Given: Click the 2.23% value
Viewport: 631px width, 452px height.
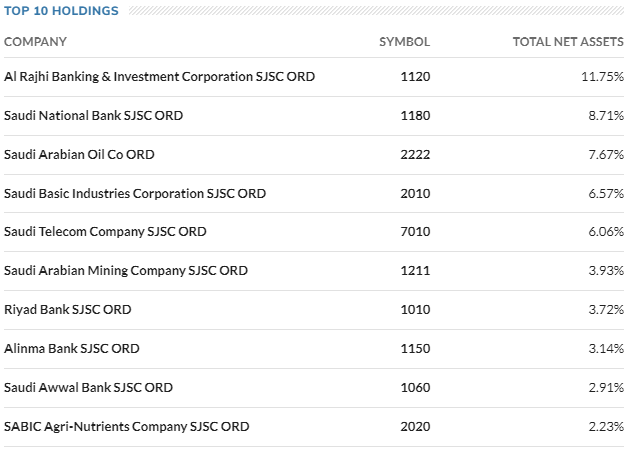Looking at the screenshot, I should click(606, 427).
